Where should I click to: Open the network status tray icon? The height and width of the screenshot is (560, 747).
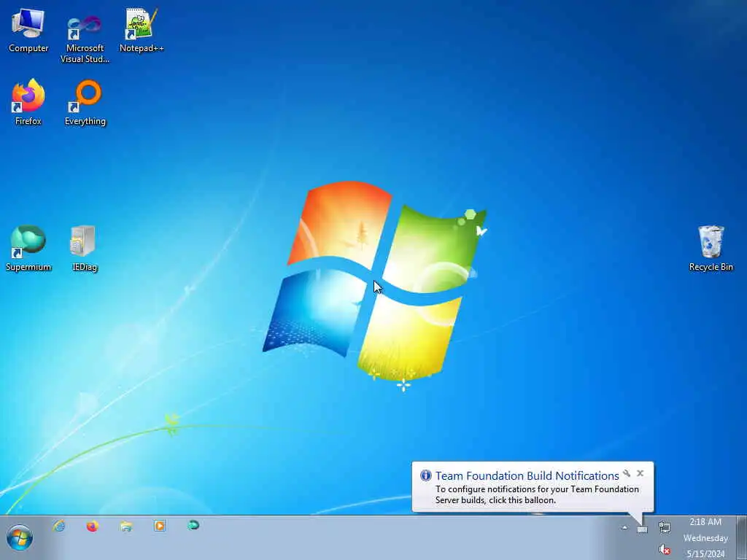coord(665,527)
